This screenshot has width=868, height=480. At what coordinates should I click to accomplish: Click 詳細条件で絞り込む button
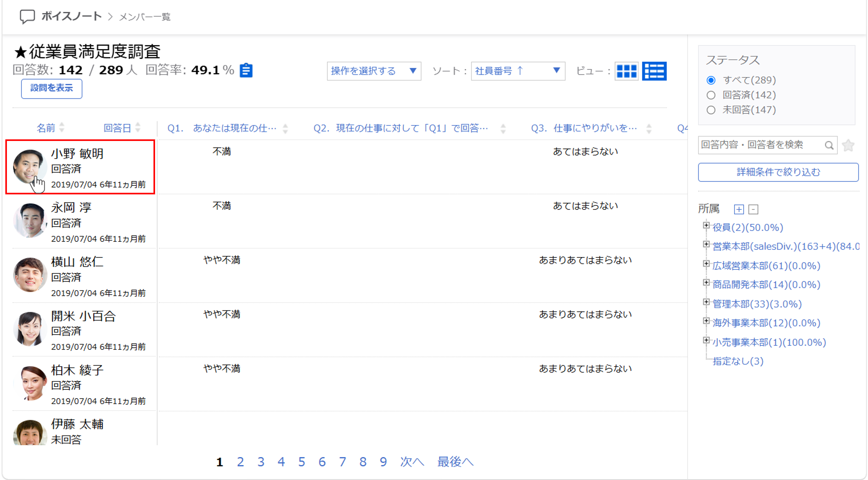(x=778, y=172)
